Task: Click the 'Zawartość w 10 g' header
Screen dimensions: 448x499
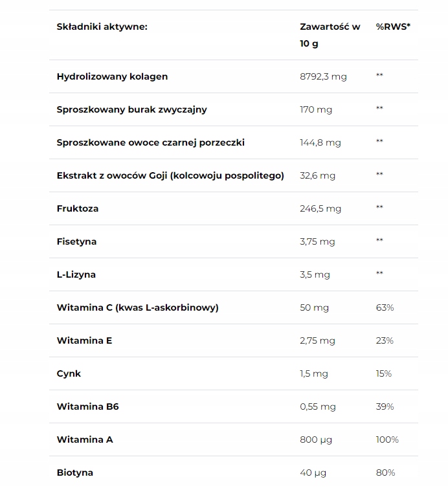Action: tap(330, 35)
